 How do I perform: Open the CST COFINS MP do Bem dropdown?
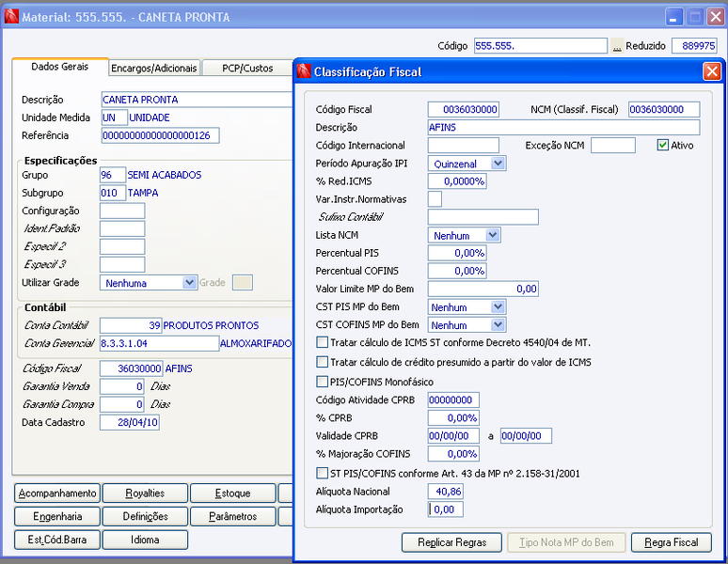pyautogui.click(x=499, y=324)
